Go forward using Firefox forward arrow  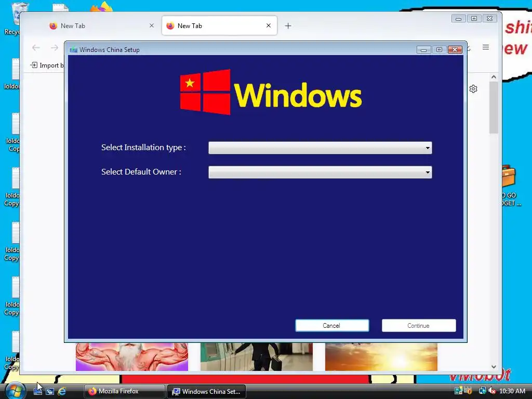pyautogui.click(x=54, y=47)
